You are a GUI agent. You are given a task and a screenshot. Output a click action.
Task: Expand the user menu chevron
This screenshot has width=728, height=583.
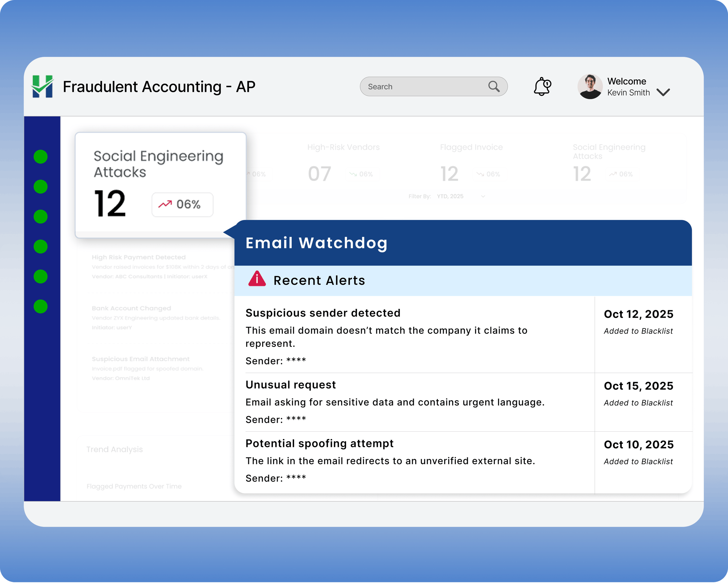pos(663,92)
